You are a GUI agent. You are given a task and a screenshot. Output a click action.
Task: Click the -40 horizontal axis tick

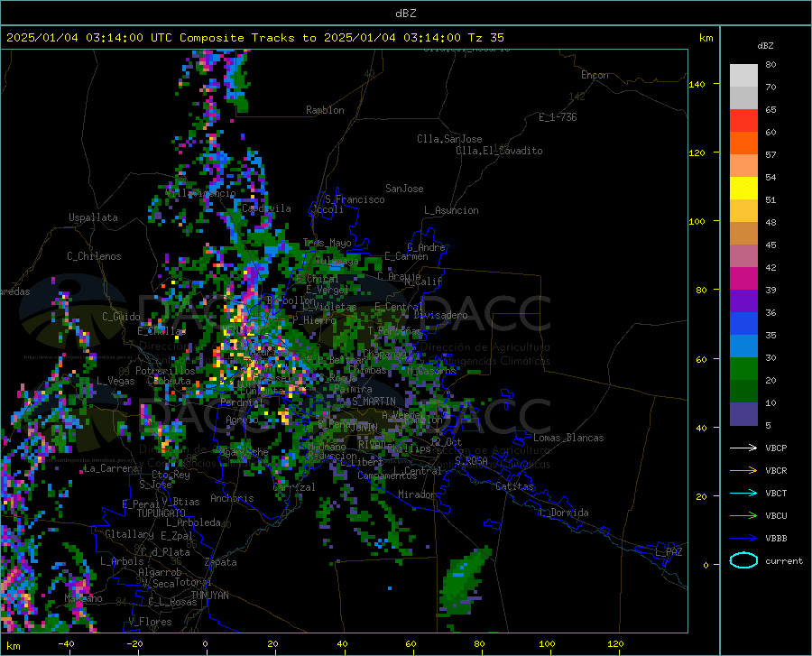coord(66,644)
